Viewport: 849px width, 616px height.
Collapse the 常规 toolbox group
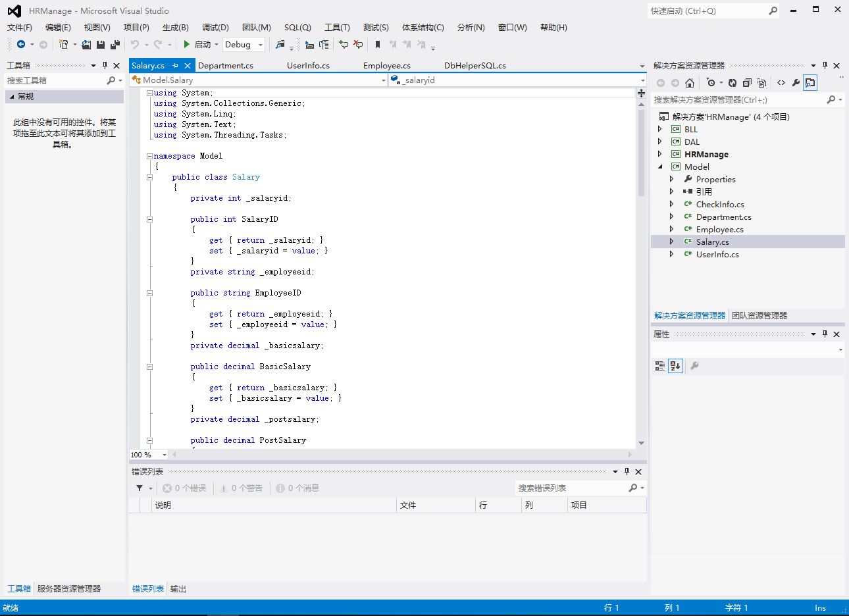pos(12,97)
